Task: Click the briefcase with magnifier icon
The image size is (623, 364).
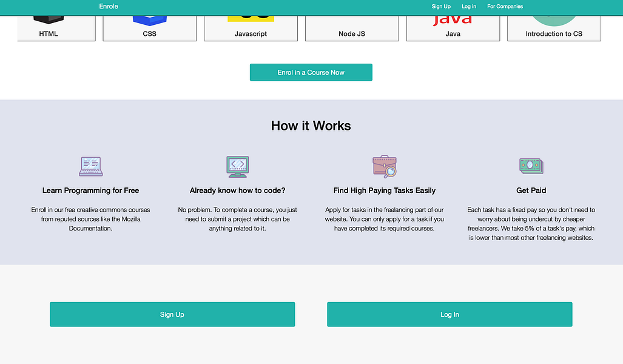Action: pos(385,166)
